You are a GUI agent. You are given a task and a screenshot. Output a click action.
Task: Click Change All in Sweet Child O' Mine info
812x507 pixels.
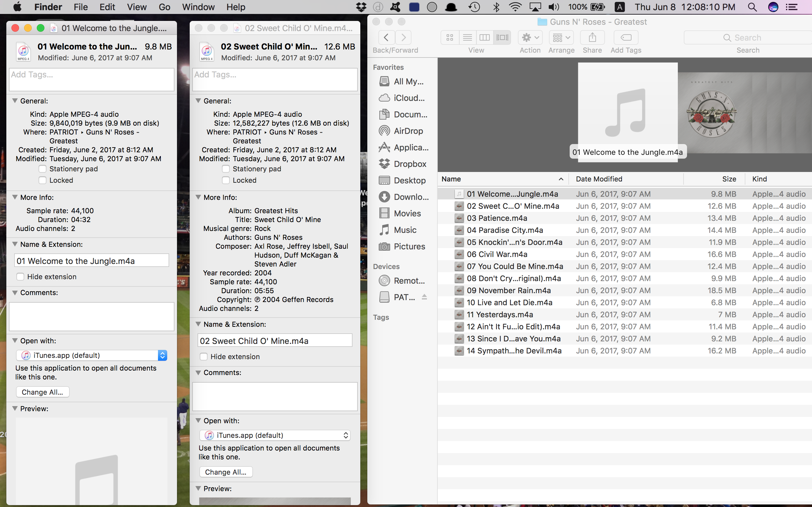tap(226, 472)
